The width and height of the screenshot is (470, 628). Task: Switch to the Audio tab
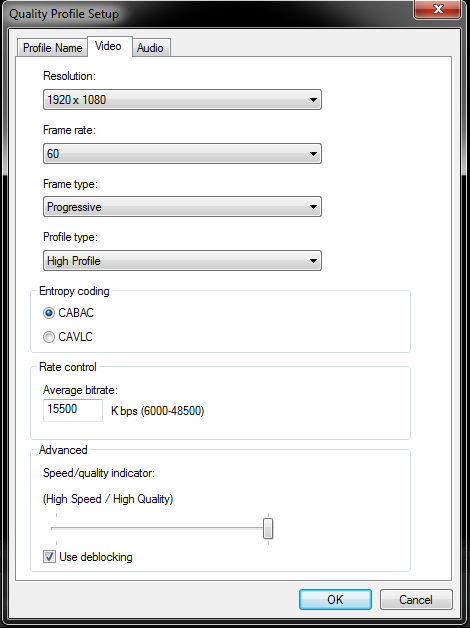151,48
